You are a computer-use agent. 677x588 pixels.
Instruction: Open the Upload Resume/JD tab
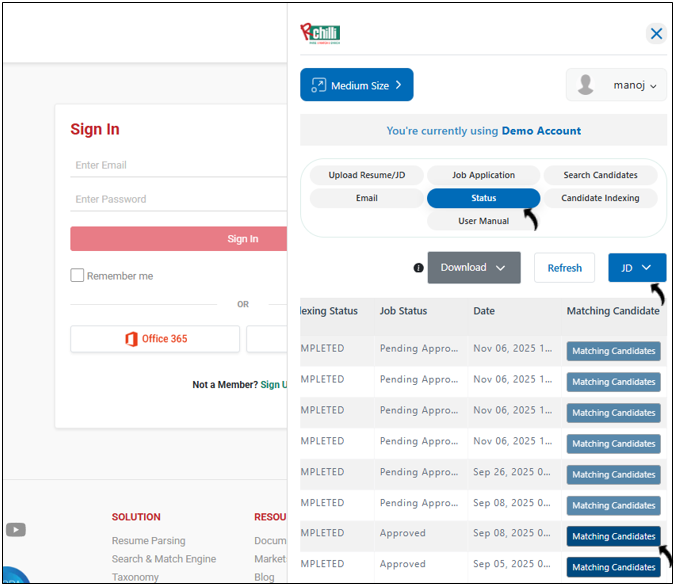(367, 175)
